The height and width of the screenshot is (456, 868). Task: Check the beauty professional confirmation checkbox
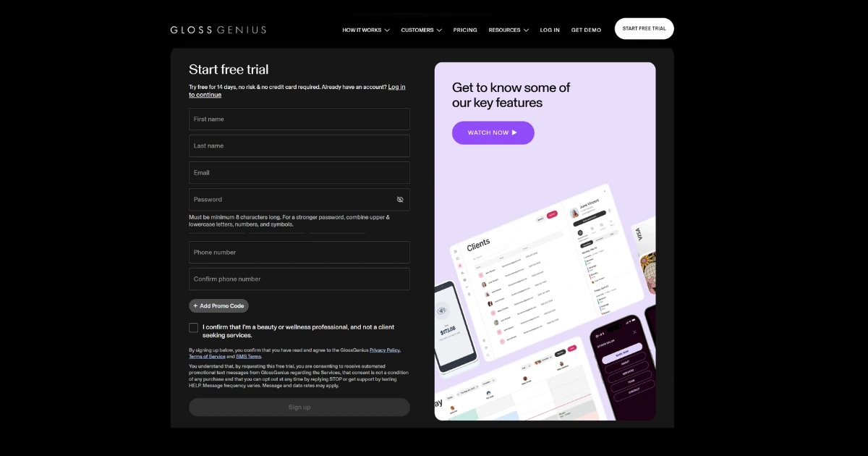pyautogui.click(x=193, y=328)
